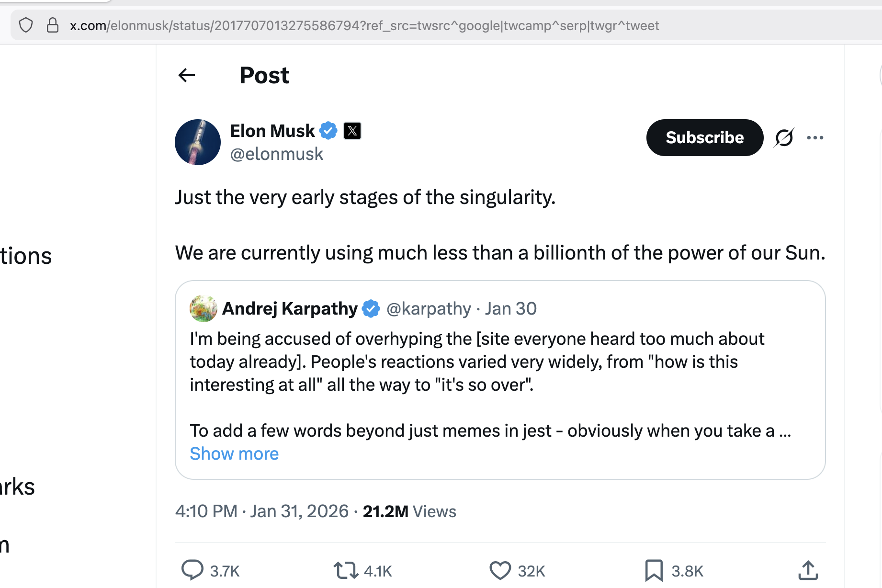The image size is (882, 588).
Task: Click the Grok slash icon beside Subscribe
Action: pos(784,138)
